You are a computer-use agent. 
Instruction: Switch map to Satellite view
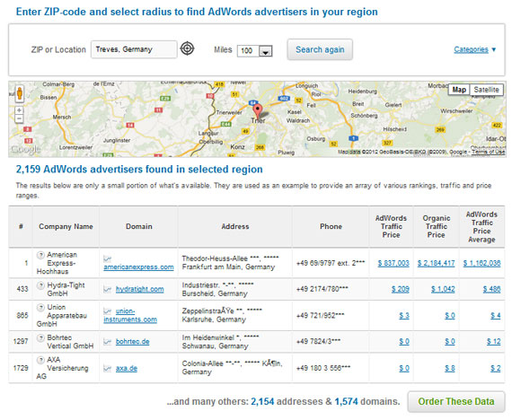pyautogui.click(x=486, y=90)
